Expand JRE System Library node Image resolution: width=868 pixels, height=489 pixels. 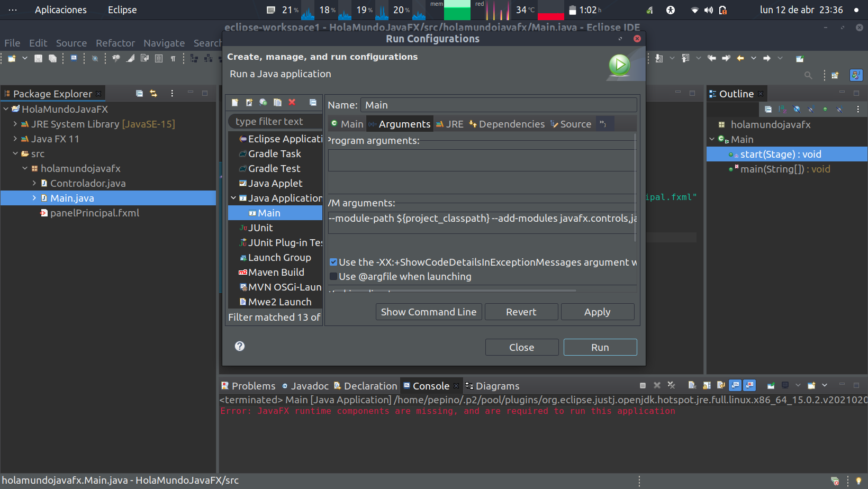(15, 124)
